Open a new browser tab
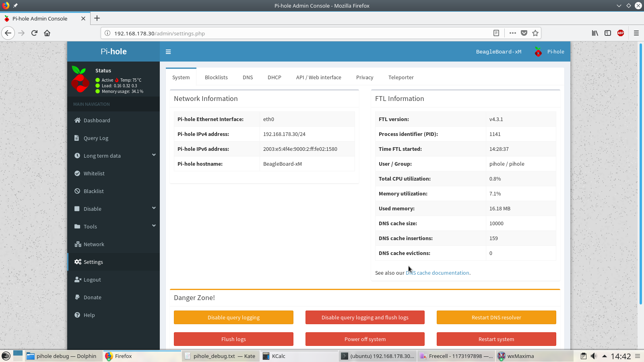644x362 pixels. coord(97,18)
